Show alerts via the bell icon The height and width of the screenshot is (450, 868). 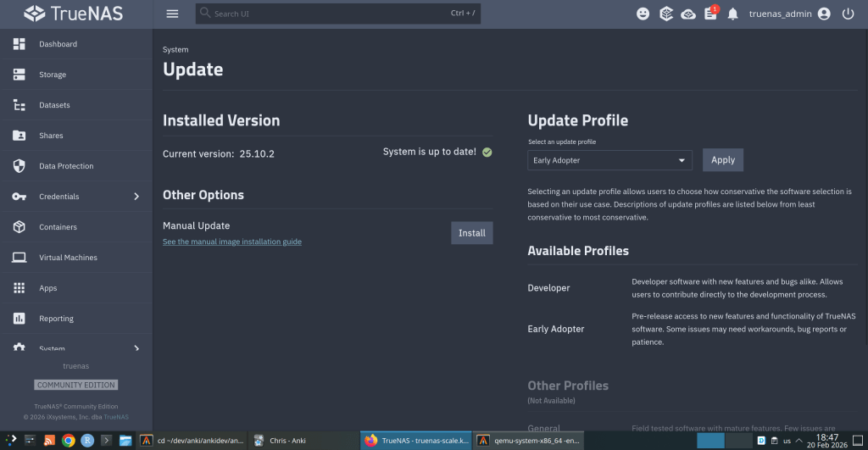pyautogui.click(x=732, y=14)
